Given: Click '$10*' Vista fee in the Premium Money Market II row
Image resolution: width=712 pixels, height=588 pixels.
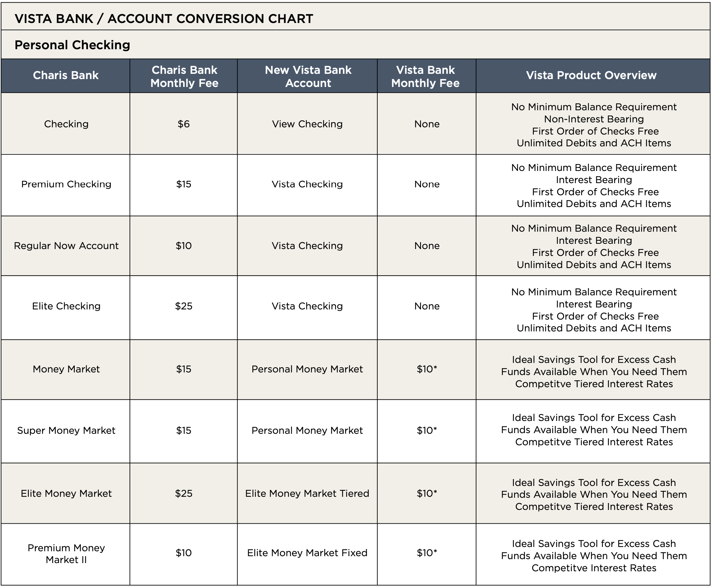Looking at the screenshot, I should click(427, 553).
